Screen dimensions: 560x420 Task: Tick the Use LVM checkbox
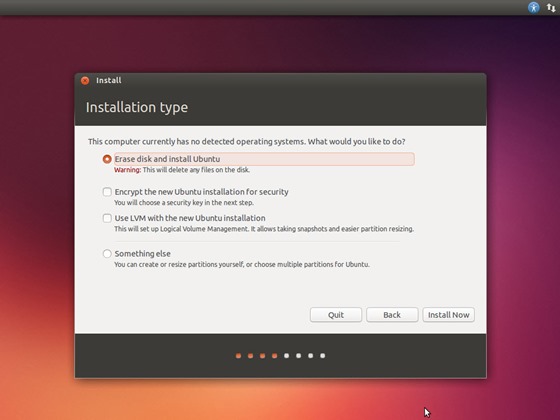[107, 218]
